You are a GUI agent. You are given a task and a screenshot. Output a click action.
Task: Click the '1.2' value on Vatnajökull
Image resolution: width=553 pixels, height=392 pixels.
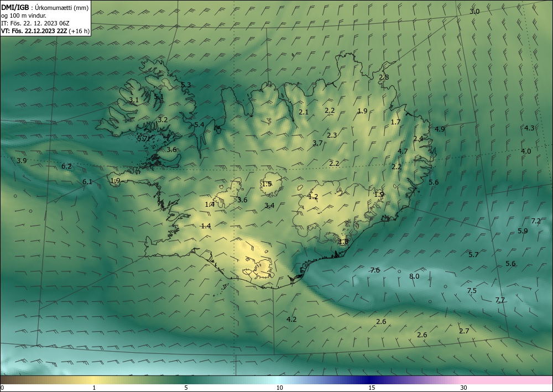tap(313, 197)
